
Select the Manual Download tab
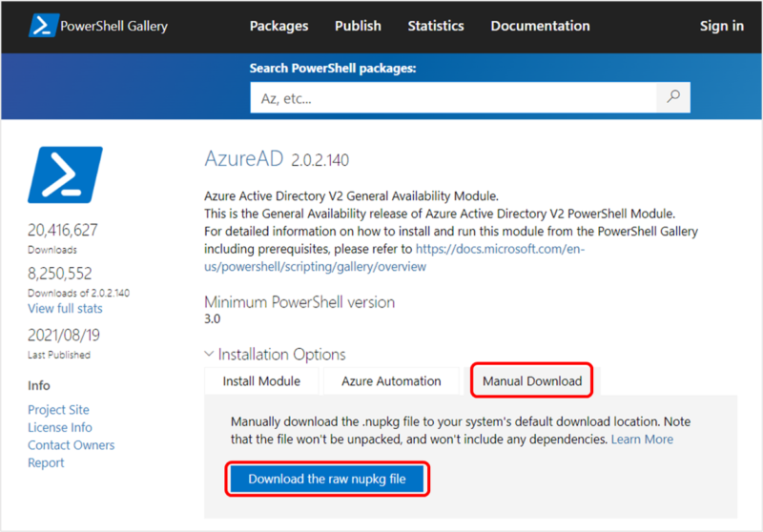[x=531, y=381]
